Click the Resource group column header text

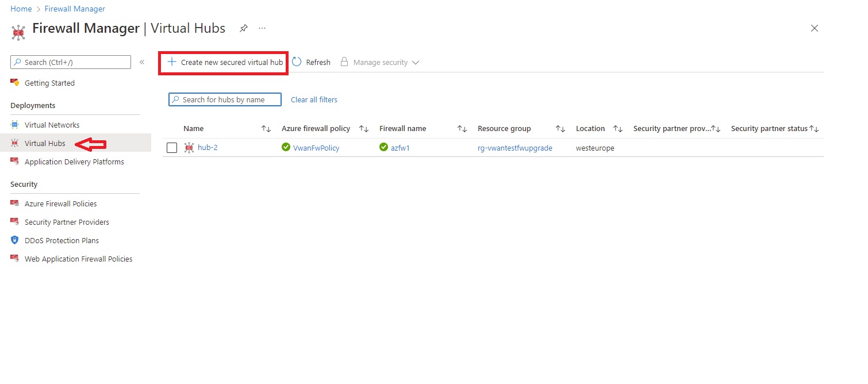coord(504,129)
